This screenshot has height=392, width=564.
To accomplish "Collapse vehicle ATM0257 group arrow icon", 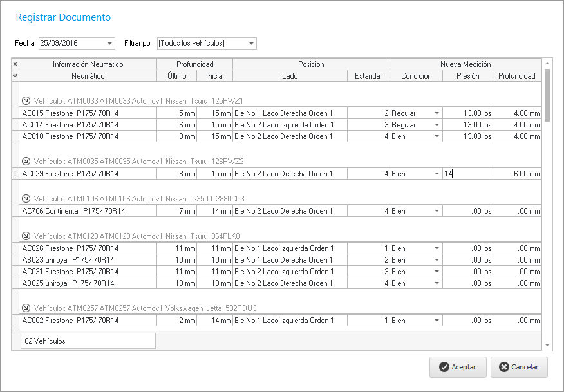I will coord(26,308).
